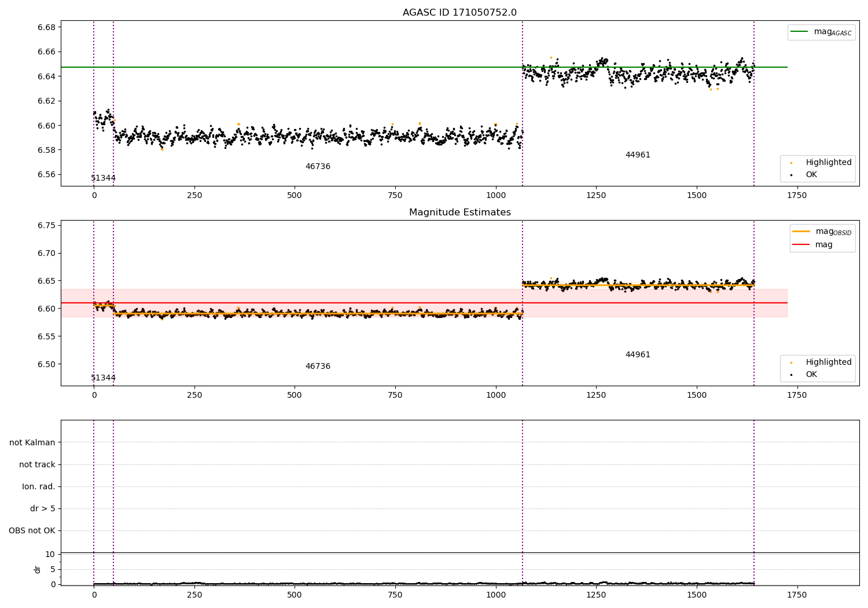Click the 'not track' axis label
The height and width of the screenshot is (608, 868).
tap(37, 464)
